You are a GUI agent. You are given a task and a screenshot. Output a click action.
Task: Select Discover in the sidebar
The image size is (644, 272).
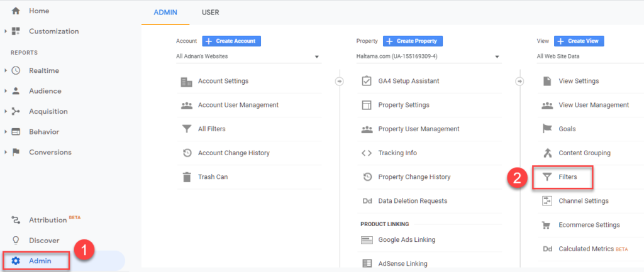[x=44, y=241]
